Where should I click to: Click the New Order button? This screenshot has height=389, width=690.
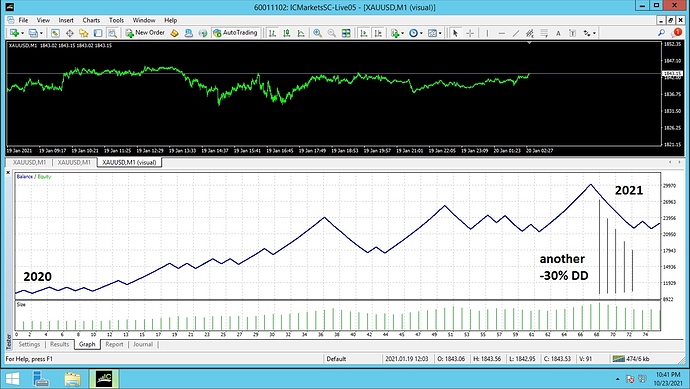[145, 33]
